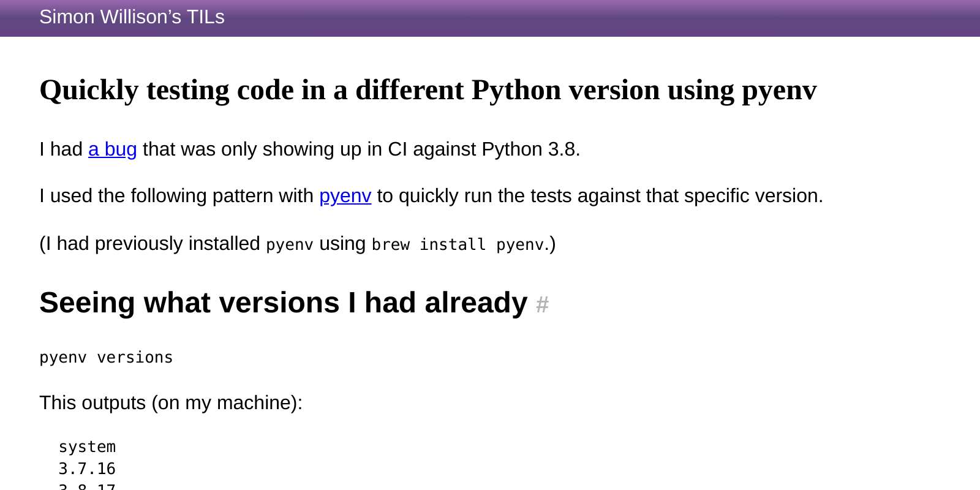Click the inline 'pyenv' code after 'previously installed'
980x490 pixels.
(x=289, y=244)
